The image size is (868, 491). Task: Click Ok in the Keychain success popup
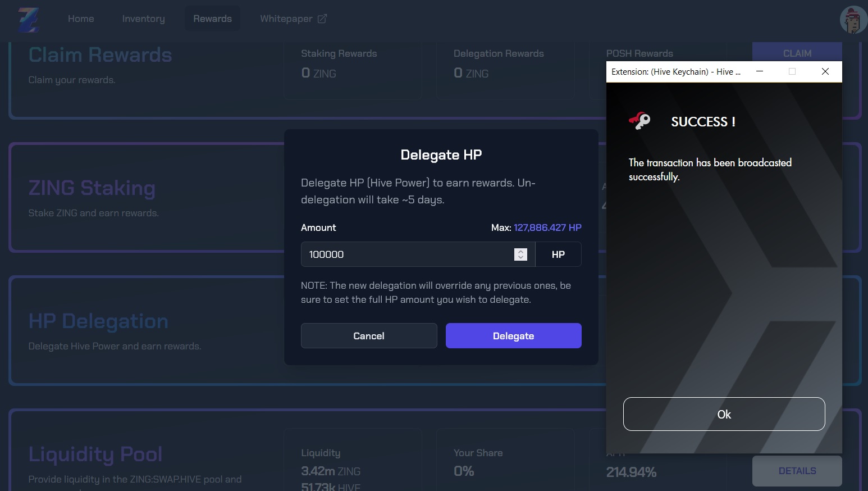point(724,414)
